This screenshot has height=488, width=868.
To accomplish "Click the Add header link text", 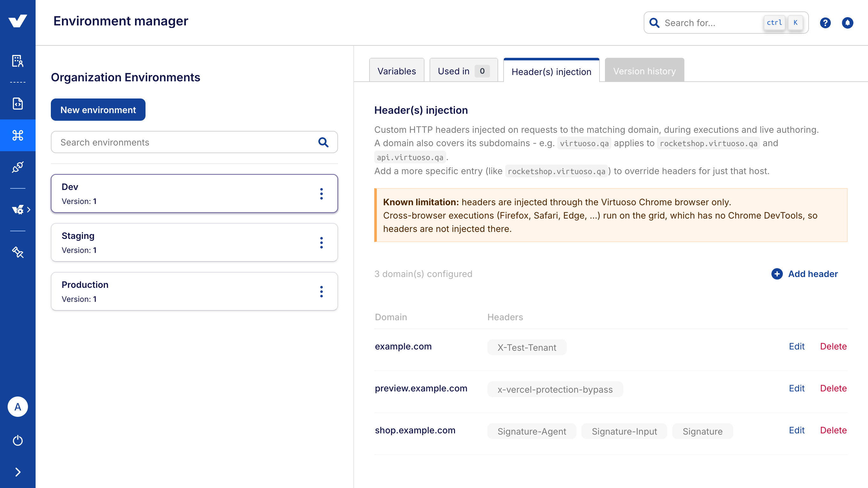I will pos(813,274).
